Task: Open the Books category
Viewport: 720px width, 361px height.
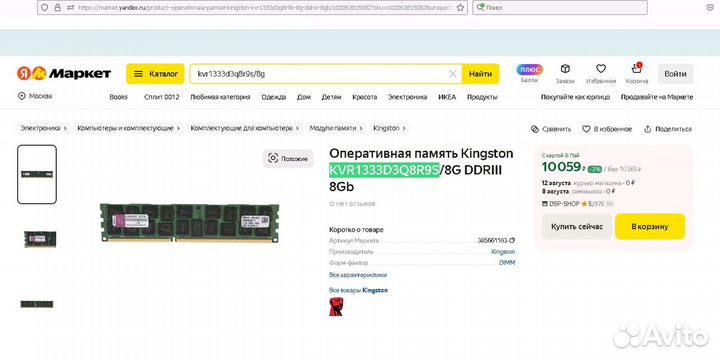Action: pyautogui.click(x=118, y=97)
